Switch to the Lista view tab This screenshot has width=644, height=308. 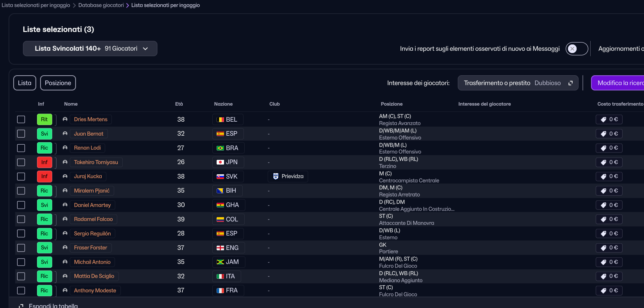(25, 83)
